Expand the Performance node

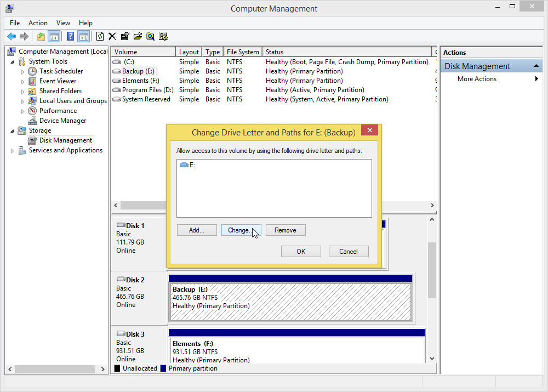click(x=22, y=111)
